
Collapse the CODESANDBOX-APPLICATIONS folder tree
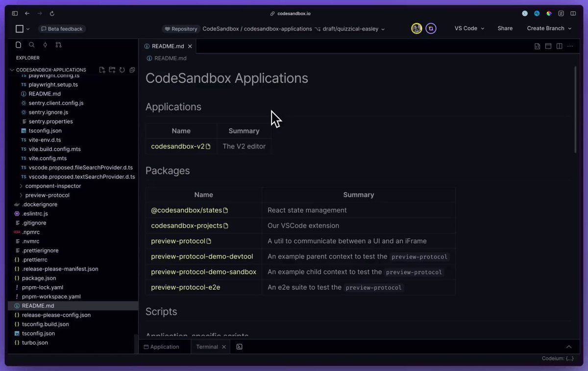[12, 70]
